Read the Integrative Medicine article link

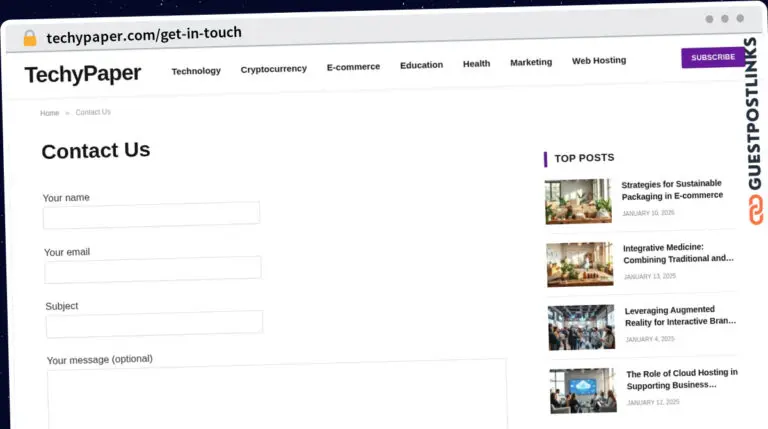click(x=678, y=253)
